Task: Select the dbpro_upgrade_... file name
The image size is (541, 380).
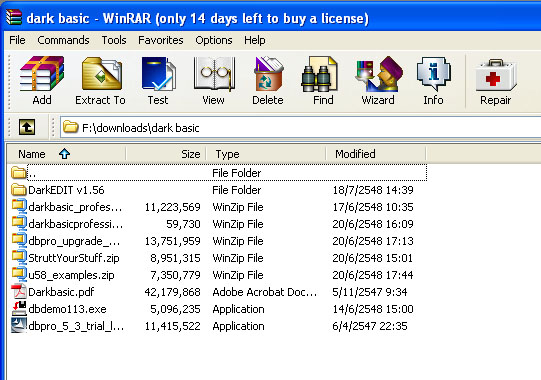Action: pyautogui.click(x=74, y=241)
